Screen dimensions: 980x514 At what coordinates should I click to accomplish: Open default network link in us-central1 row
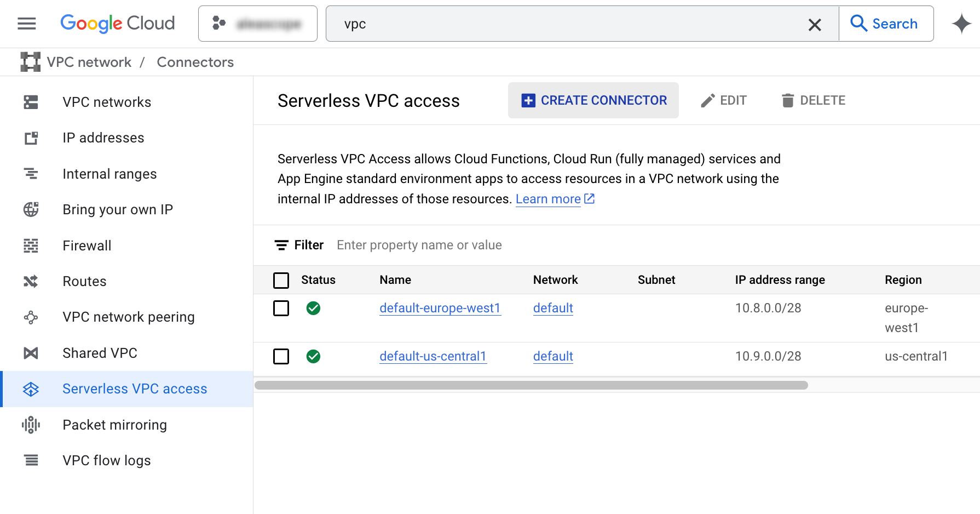click(x=553, y=356)
